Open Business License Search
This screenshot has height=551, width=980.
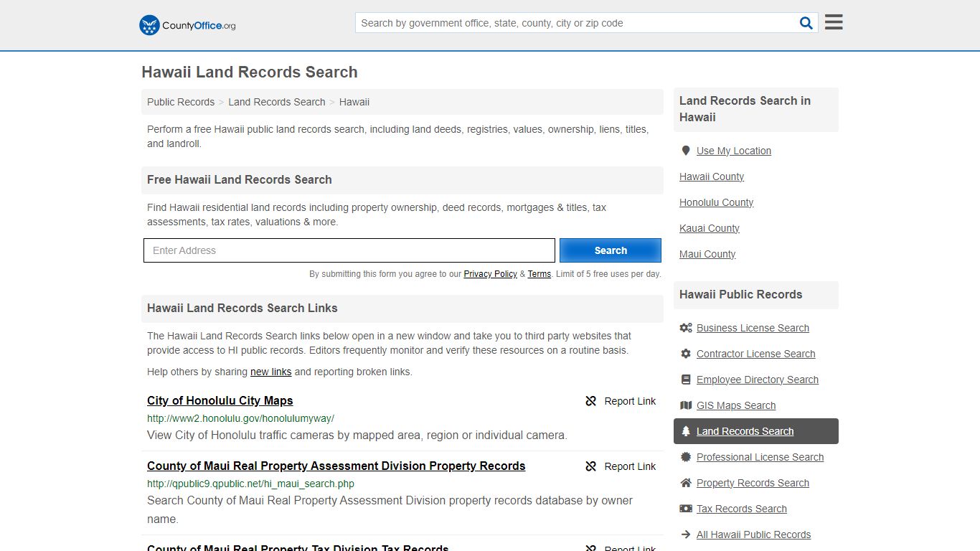pyautogui.click(x=753, y=328)
